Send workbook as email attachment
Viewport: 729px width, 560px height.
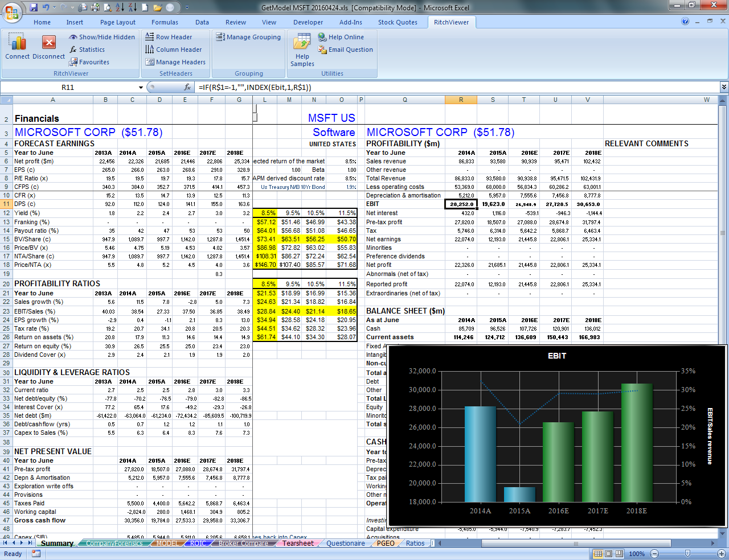tap(83, 7)
